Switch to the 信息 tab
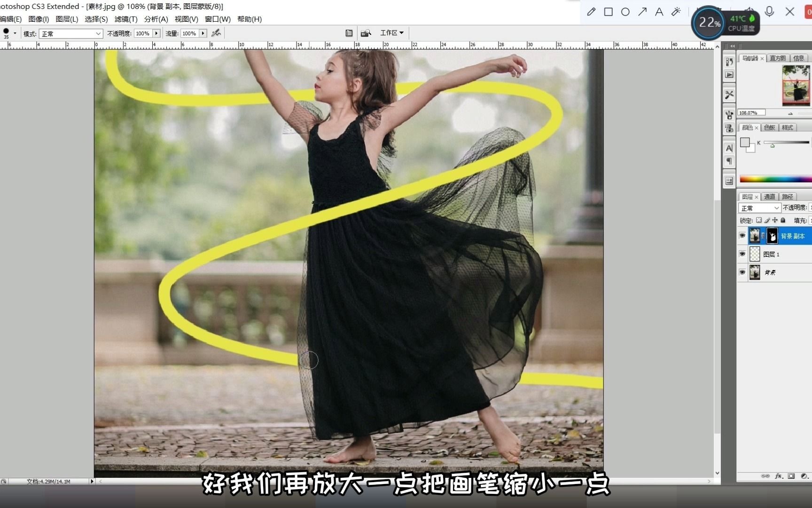Viewport: 812px width, 508px height. (x=798, y=58)
